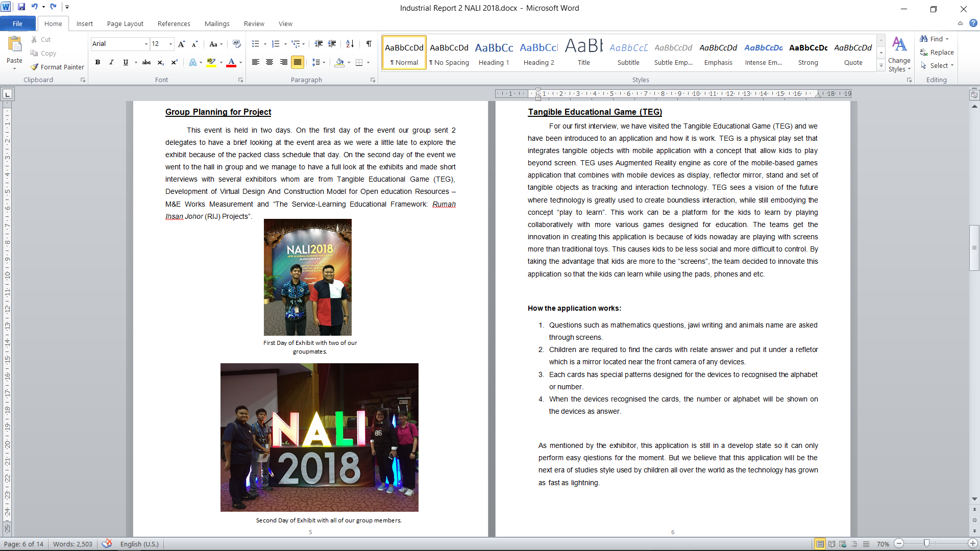Apply the Heading 1 style
Screen dimensions: 980x551
pyautogui.click(x=494, y=53)
